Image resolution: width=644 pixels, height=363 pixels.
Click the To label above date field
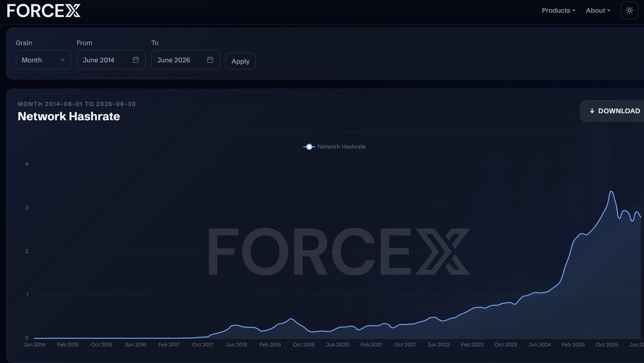click(155, 43)
